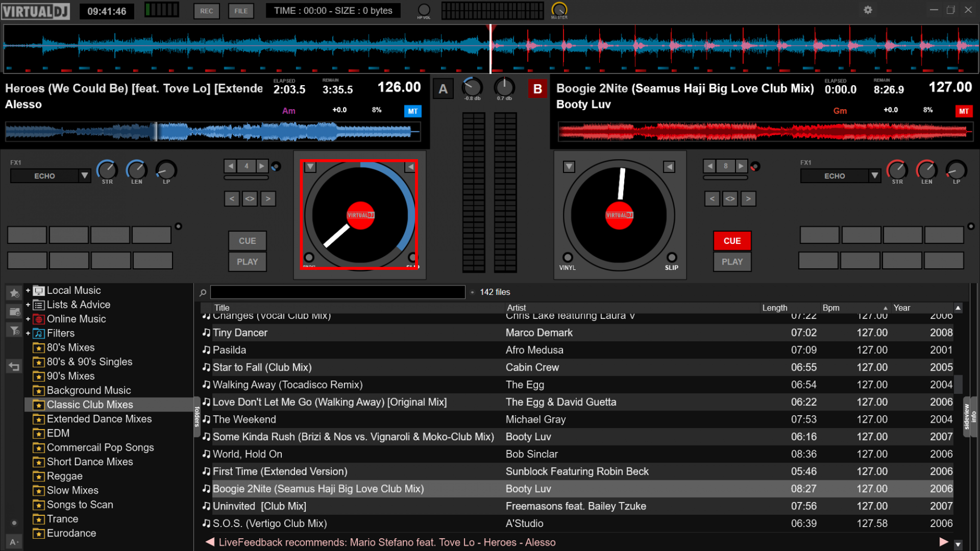Click deck A FX STR knob
The image size is (980, 551).
[x=107, y=170]
